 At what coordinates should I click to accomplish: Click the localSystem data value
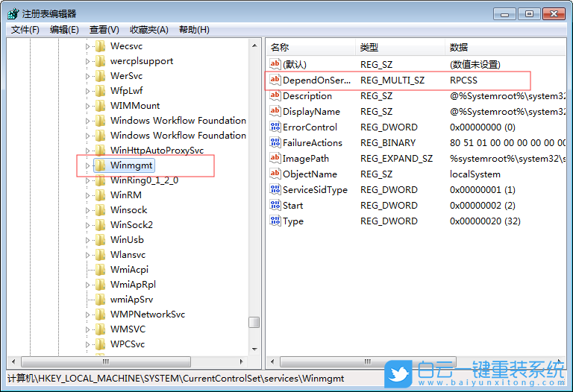[x=475, y=174]
